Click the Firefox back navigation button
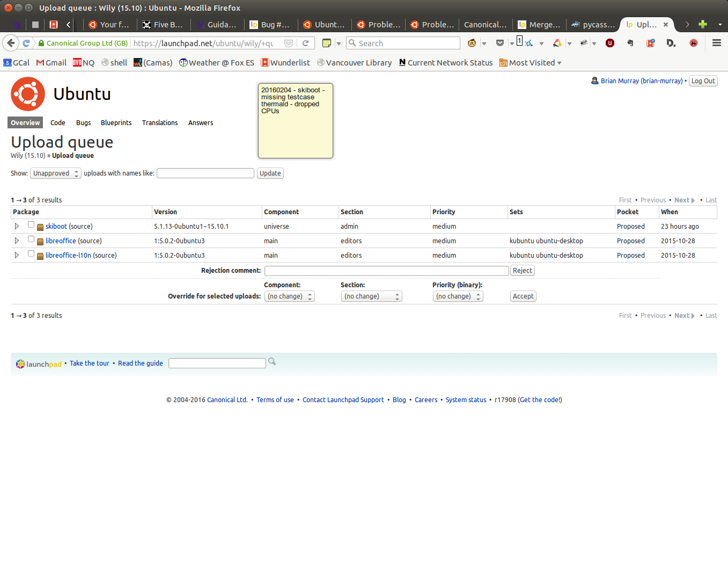This screenshot has height=567, width=728. [11, 43]
